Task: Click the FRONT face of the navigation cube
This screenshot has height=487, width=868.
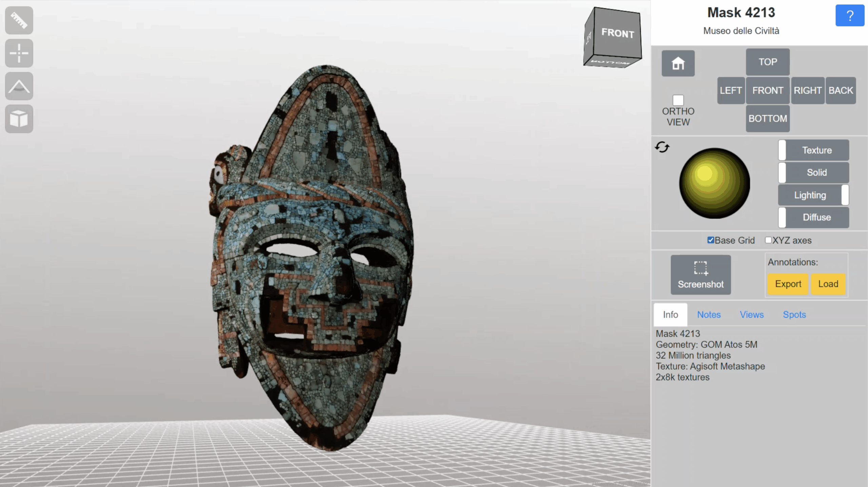Action: [x=617, y=33]
